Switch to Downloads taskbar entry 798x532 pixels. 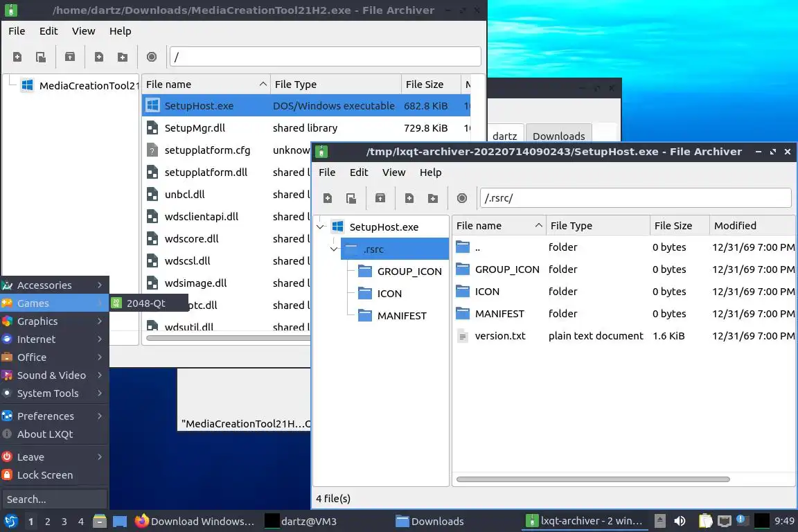431,522
